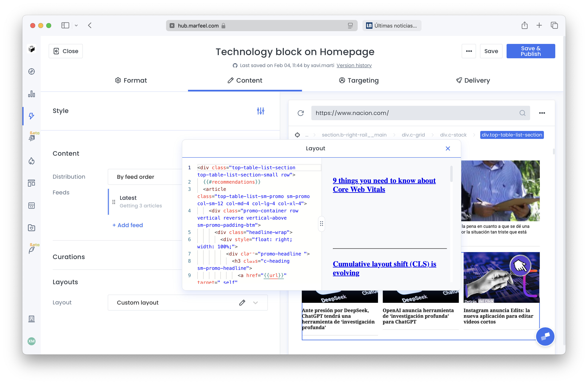Viewport: 588px width, 384px height.
Task: Close the Layout code popup
Action: [x=447, y=148]
